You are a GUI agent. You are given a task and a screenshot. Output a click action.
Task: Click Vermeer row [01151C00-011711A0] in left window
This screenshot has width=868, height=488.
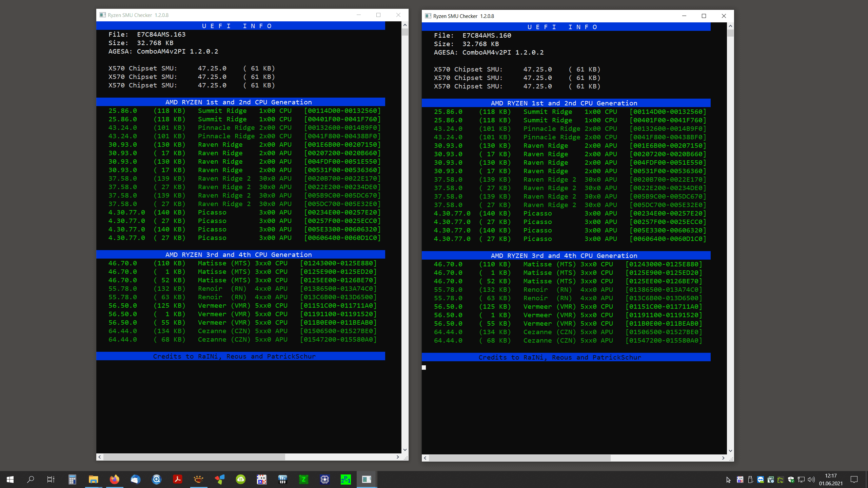[242, 305]
